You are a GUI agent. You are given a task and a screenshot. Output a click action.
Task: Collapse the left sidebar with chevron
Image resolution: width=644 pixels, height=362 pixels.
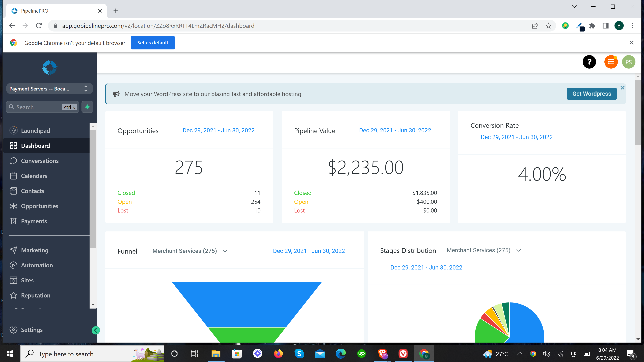click(96, 330)
